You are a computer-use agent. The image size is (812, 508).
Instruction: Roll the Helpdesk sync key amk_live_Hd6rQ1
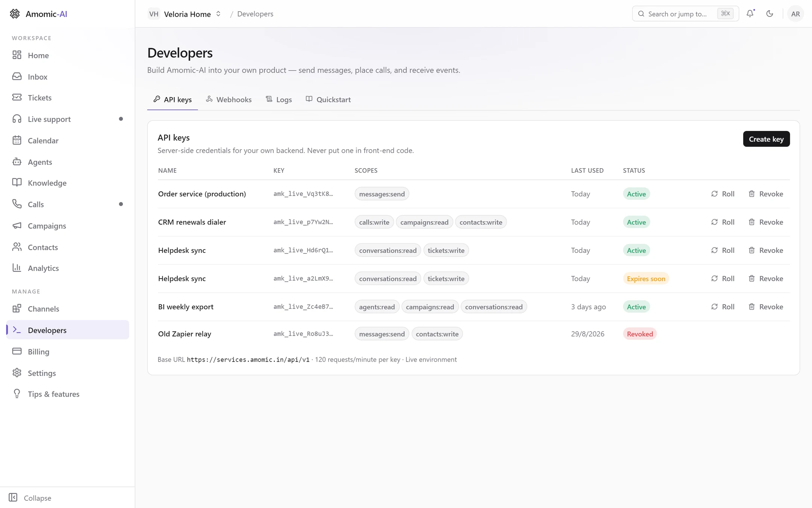pos(723,251)
